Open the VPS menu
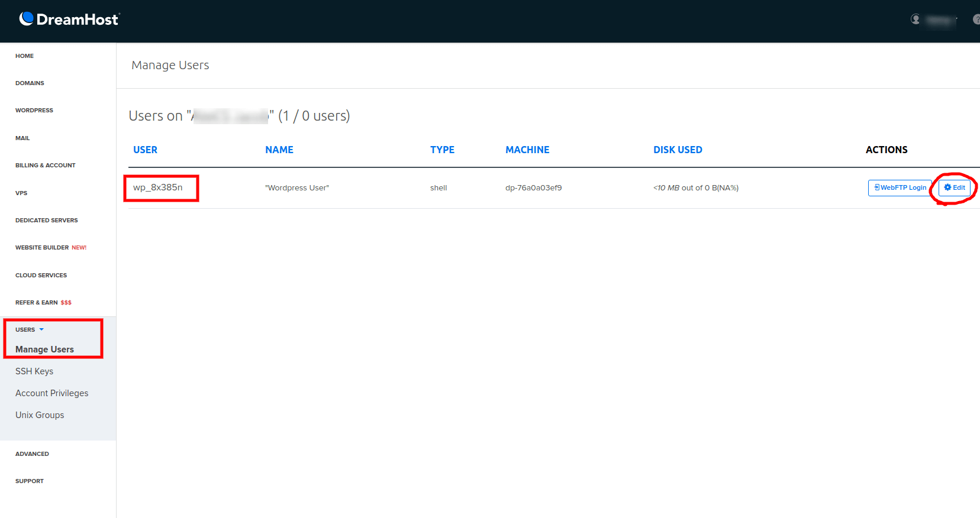Viewport: 980px width, 518px height. pos(21,193)
